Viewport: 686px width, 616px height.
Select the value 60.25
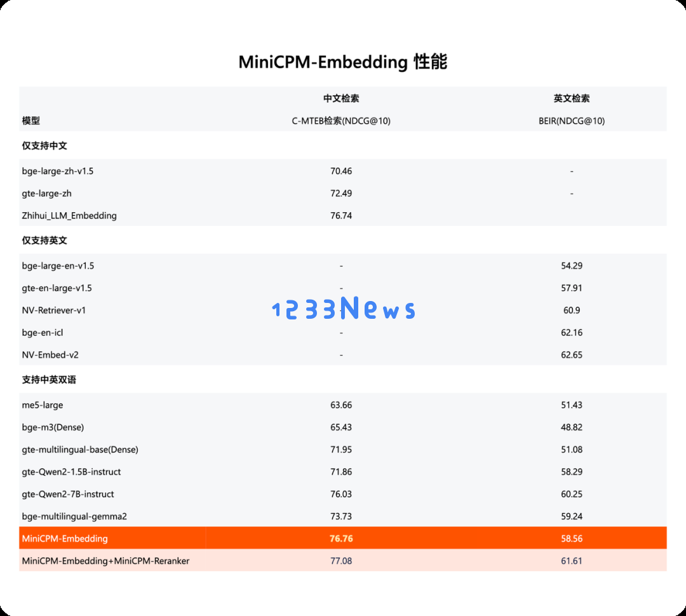tap(572, 494)
